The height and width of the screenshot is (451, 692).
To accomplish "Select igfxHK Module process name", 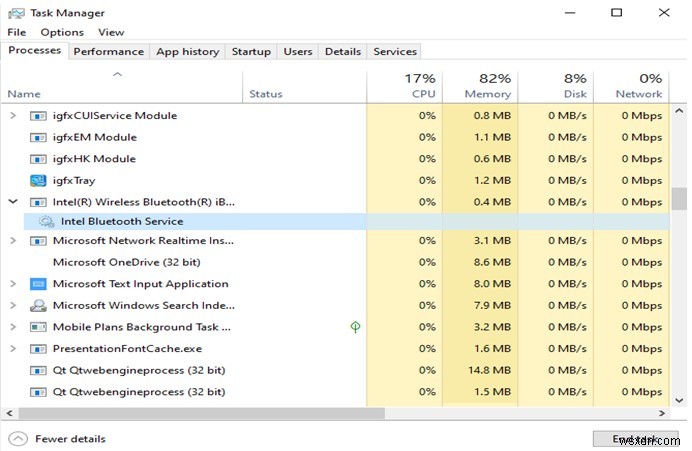I will 94,159.
